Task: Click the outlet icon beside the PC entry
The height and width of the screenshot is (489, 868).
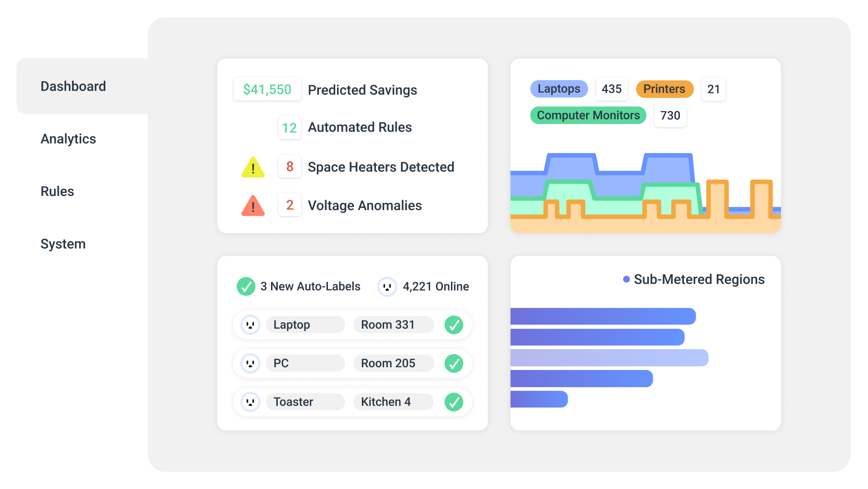Action: (250, 363)
